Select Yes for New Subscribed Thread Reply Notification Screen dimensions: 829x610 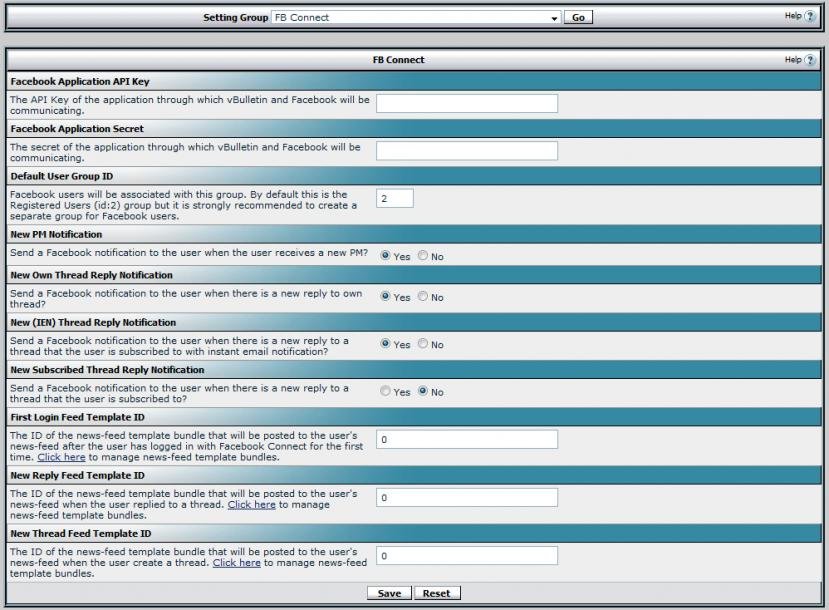(385, 391)
